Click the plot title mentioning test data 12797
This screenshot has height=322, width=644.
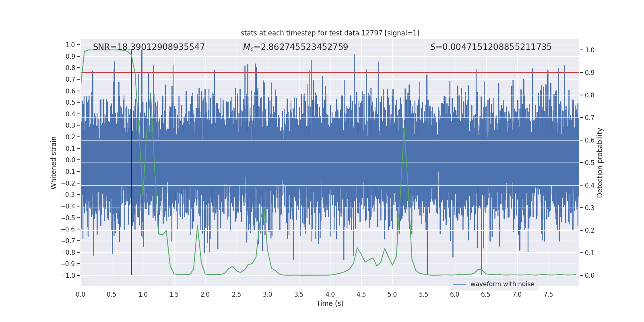330,33
